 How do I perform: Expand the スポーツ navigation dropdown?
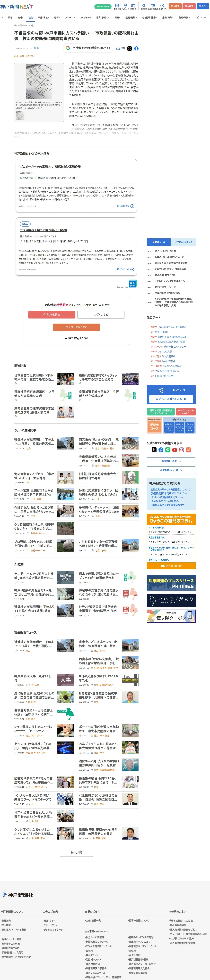point(70,17)
